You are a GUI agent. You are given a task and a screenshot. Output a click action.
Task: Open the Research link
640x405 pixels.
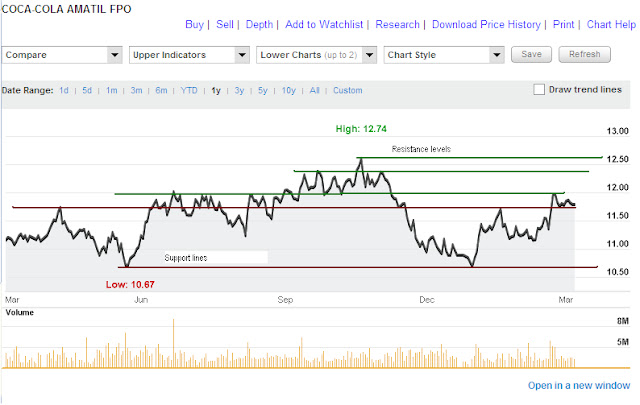click(x=398, y=24)
